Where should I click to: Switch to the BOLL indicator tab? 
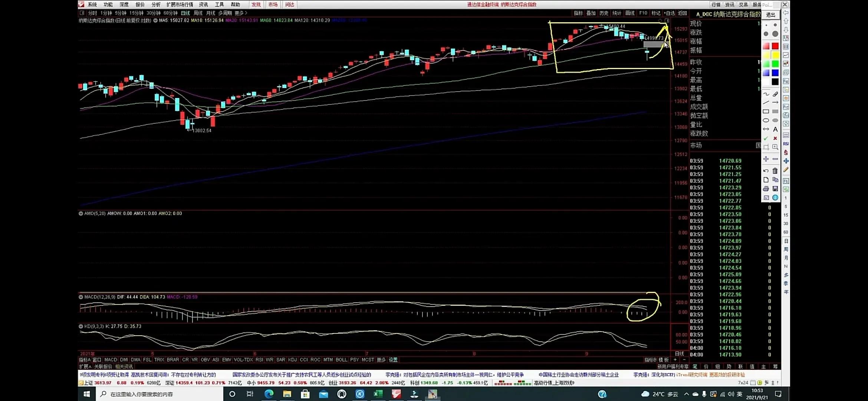click(341, 360)
